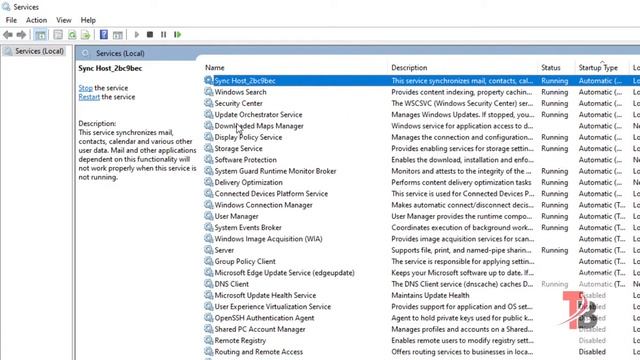The height and width of the screenshot is (360, 640).
Task: Select the Sync Host_2bc9bec service row
Action: coord(422,81)
